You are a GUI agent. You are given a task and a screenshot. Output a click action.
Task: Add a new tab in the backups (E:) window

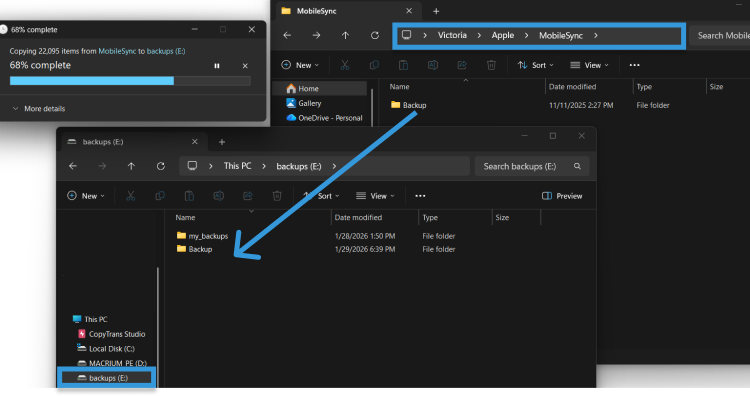click(x=222, y=142)
